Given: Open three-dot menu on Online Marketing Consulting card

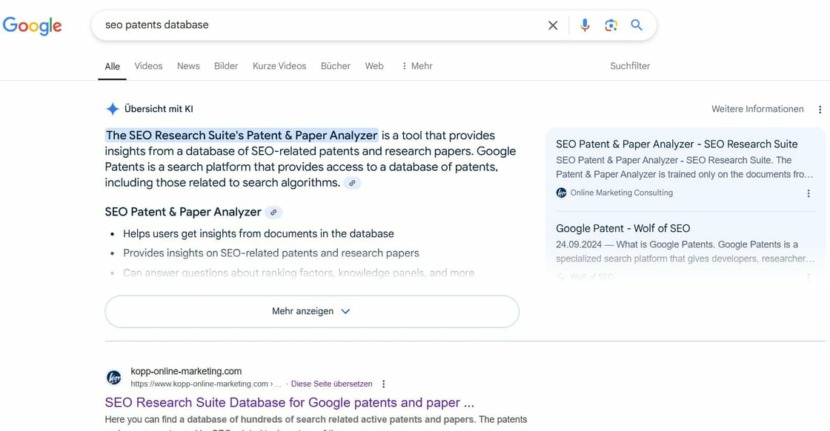Looking at the screenshot, I should pyautogui.click(x=808, y=193).
